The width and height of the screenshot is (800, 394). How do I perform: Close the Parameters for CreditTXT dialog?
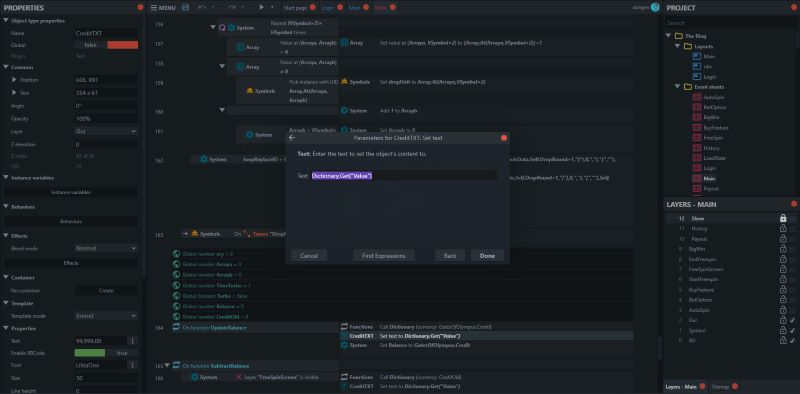(504, 138)
